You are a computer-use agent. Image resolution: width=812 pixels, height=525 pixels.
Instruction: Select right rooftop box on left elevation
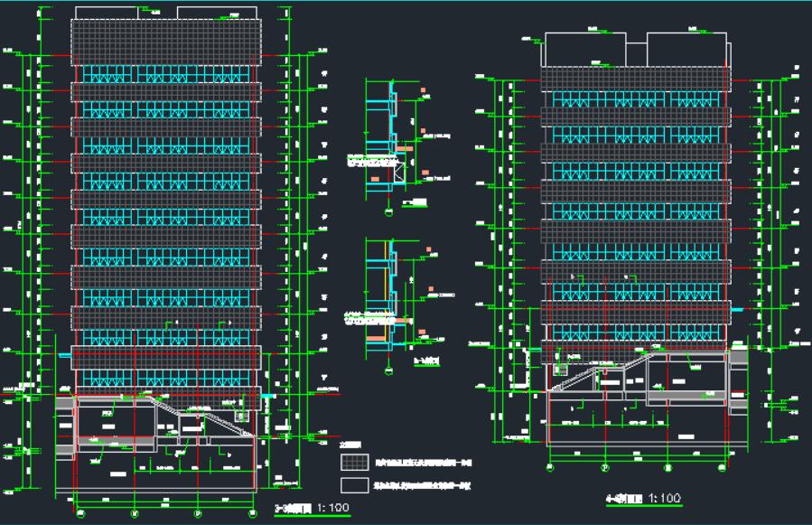219,12
